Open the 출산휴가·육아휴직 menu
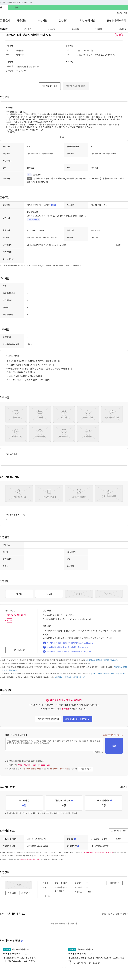128x980 pixels. pos(117,21)
